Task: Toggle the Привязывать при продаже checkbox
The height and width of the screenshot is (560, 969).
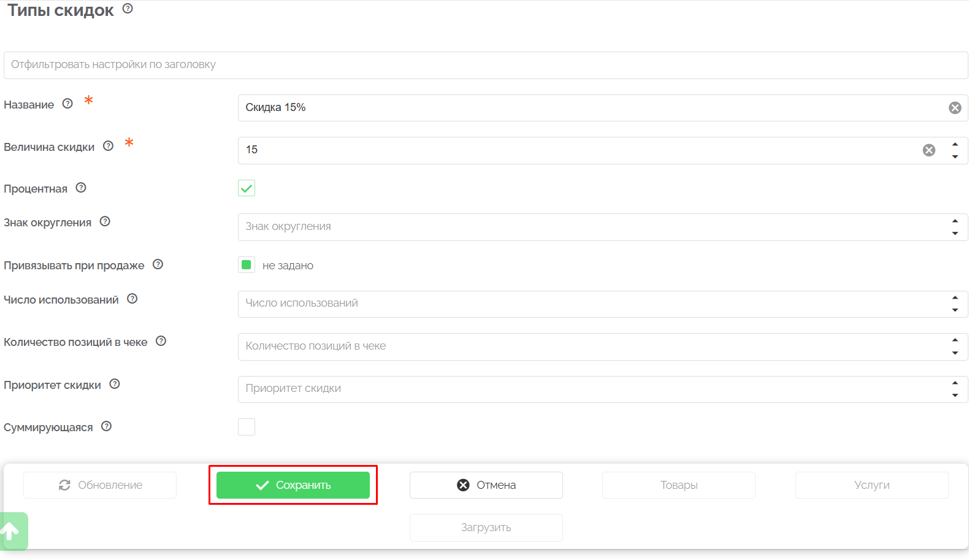Action: click(247, 265)
